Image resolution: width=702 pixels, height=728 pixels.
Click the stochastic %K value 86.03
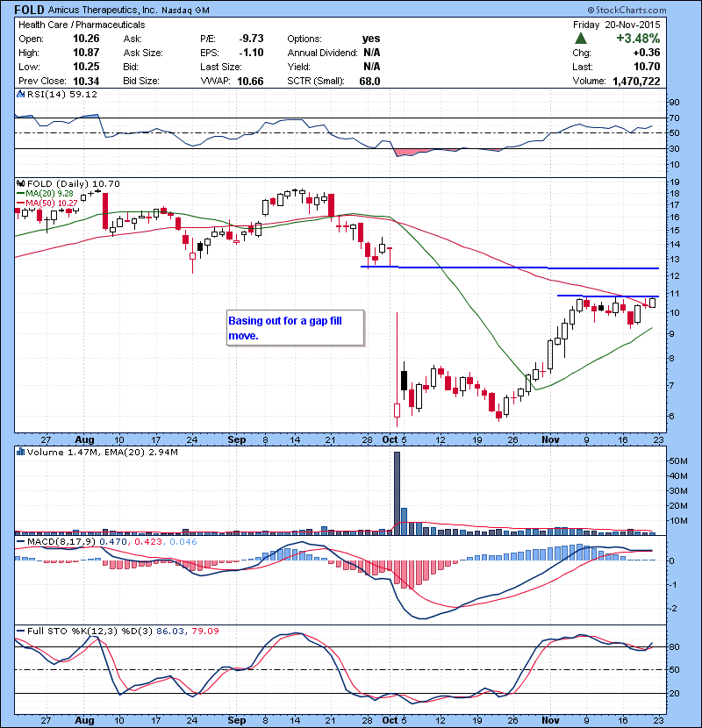point(170,632)
